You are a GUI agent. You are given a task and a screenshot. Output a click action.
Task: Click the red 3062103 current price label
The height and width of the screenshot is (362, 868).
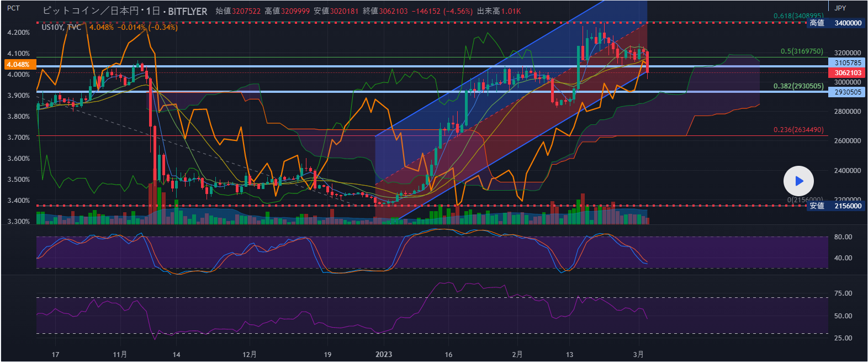848,73
